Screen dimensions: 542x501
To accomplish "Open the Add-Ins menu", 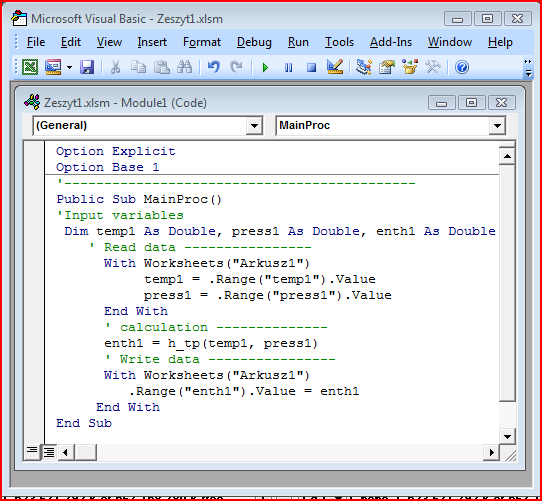I will click(391, 42).
